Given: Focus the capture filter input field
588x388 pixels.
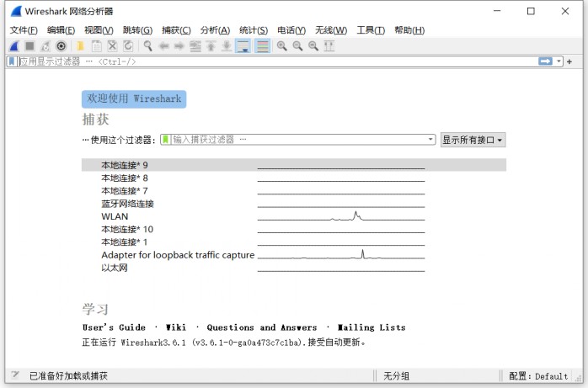Looking at the screenshot, I should 299,140.
